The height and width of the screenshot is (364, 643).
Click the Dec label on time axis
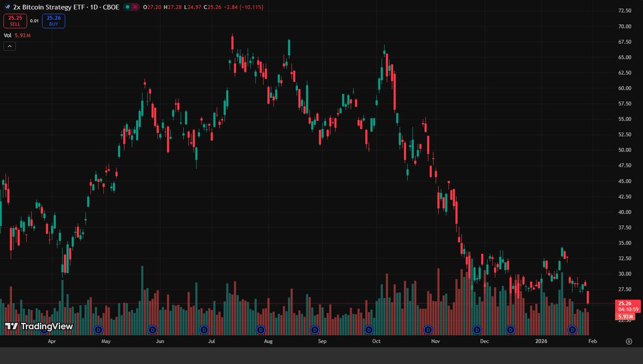tap(484, 340)
